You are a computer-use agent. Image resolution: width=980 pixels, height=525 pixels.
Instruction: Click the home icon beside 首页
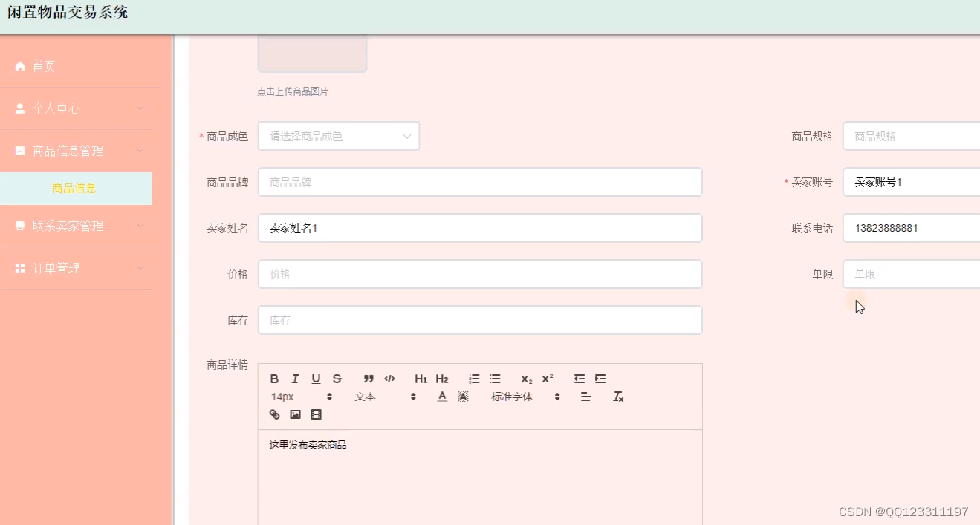coord(20,66)
